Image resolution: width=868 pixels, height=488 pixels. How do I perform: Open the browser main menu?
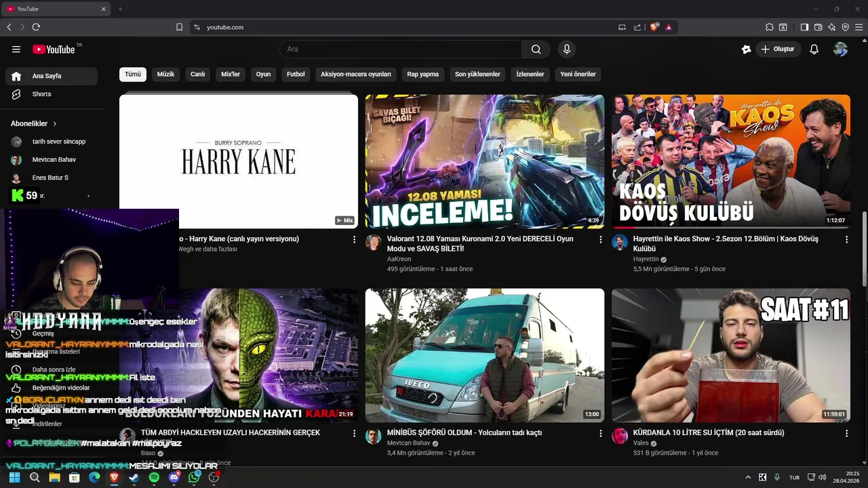pos(859,27)
